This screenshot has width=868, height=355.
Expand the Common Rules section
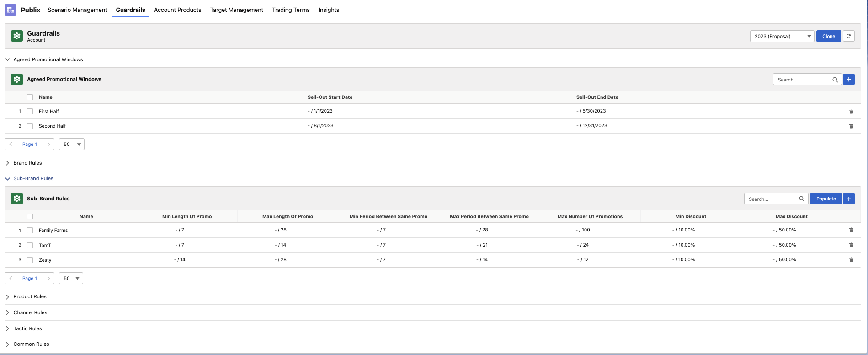8,344
